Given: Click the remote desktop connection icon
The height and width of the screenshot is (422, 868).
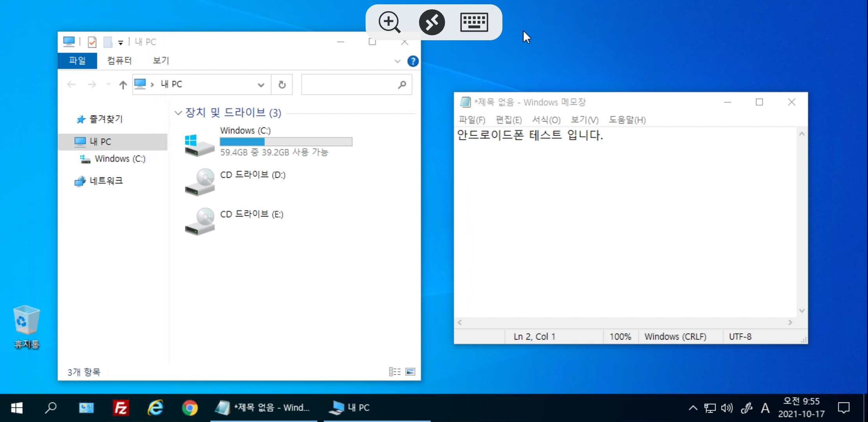Looking at the screenshot, I should coord(432,22).
